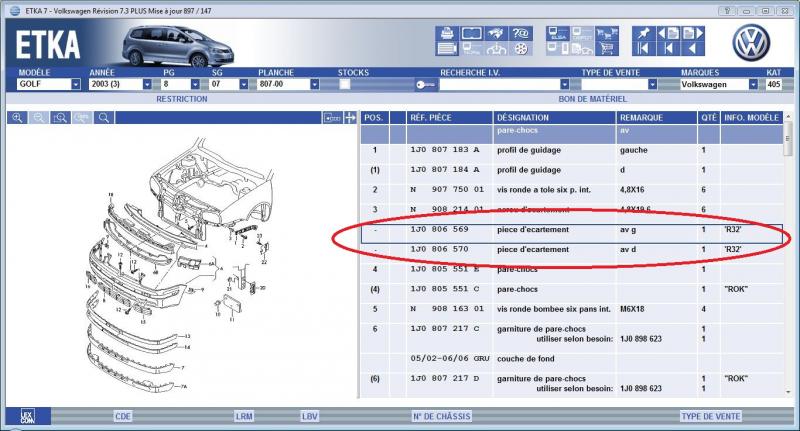Click the QTÉ column header
800x431 pixels.
(x=709, y=118)
